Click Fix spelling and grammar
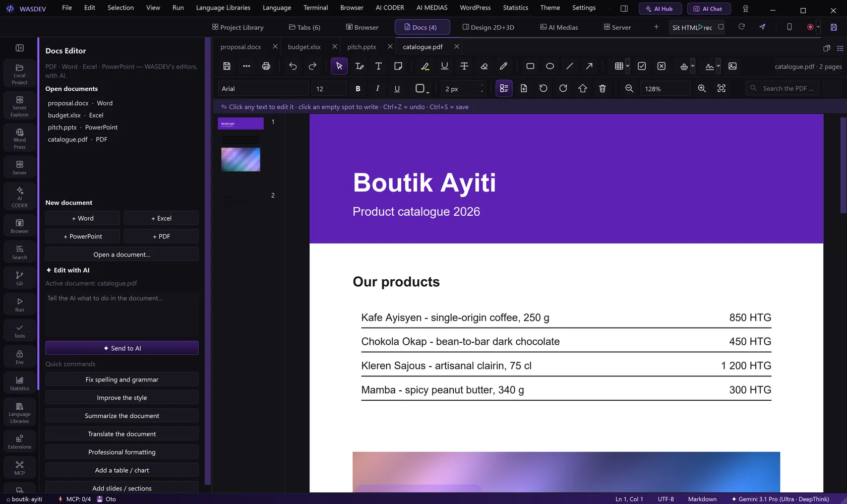 point(122,379)
